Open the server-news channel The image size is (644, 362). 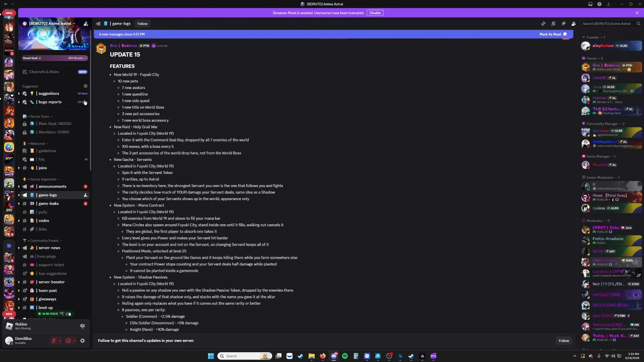(x=54, y=248)
